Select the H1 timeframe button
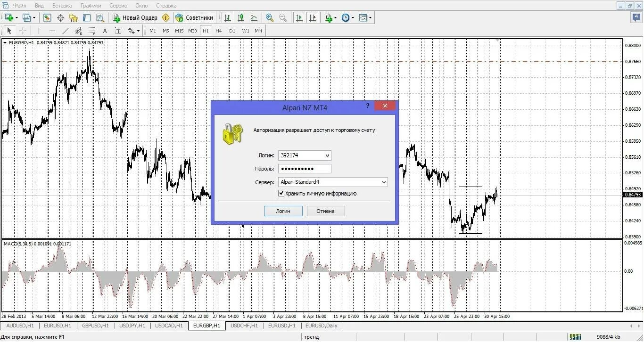 pyautogui.click(x=206, y=31)
